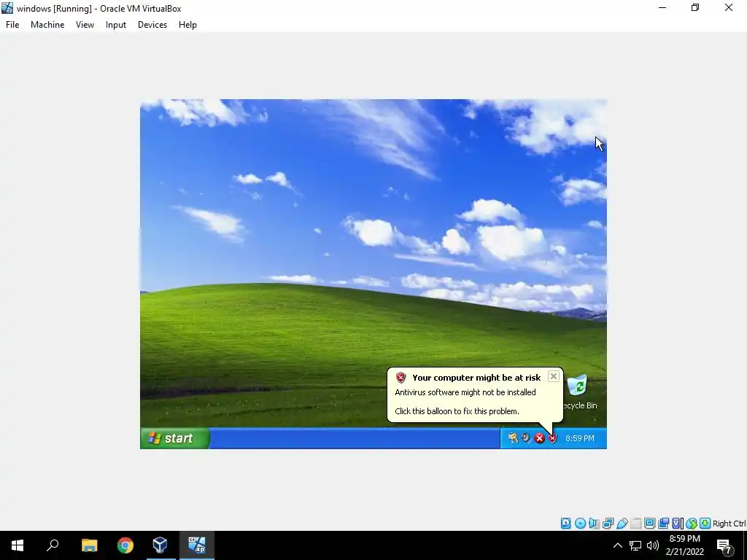Open host clock showing 8:59 PM 2/21/2022
Screen dimensions: 747x560
[684, 545]
